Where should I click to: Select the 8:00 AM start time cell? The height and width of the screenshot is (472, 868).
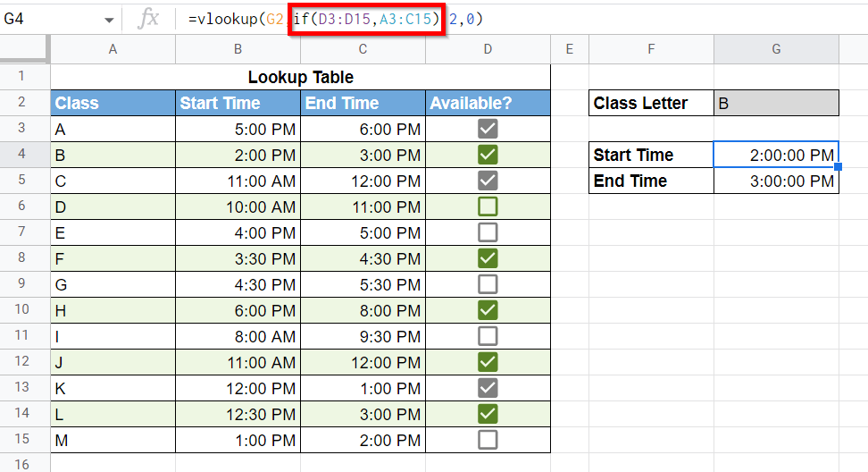coord(238,336)
